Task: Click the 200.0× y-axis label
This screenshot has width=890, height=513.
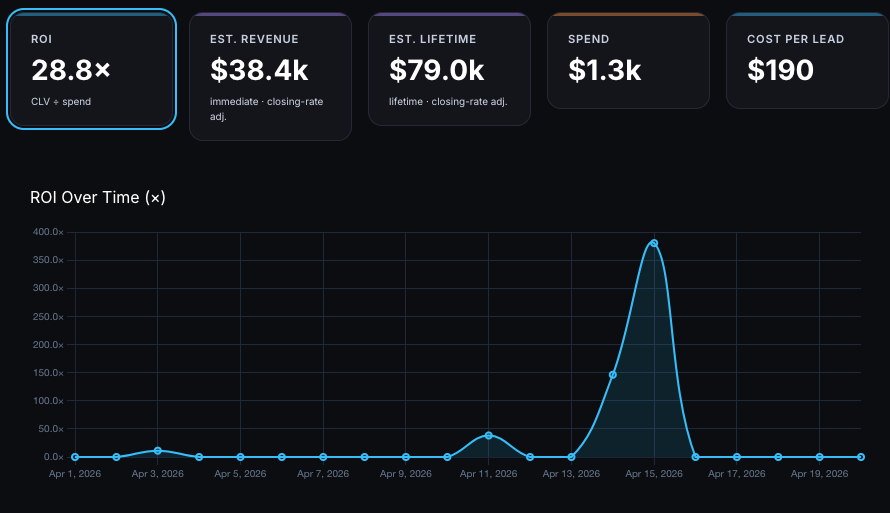Action: tap(47, 345)
